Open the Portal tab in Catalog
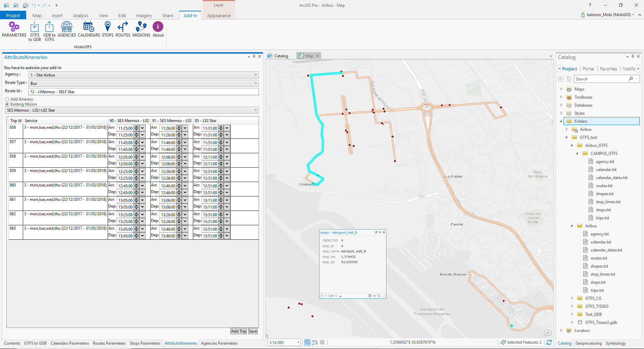This screenshot has height=349, width=644. [588, 69]
